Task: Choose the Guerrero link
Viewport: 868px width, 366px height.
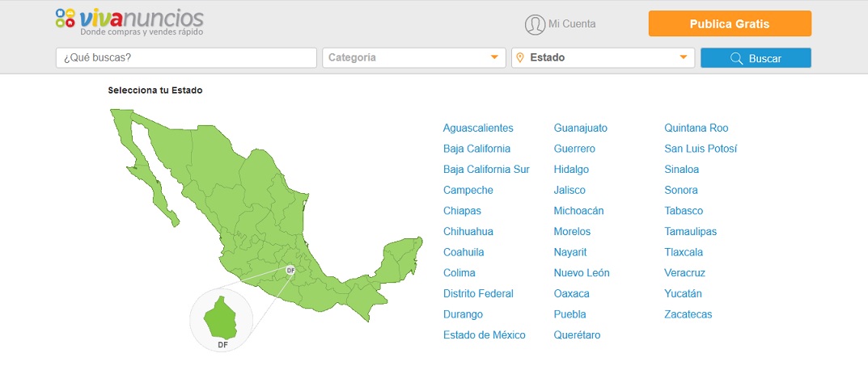Action: coord(574,149)
